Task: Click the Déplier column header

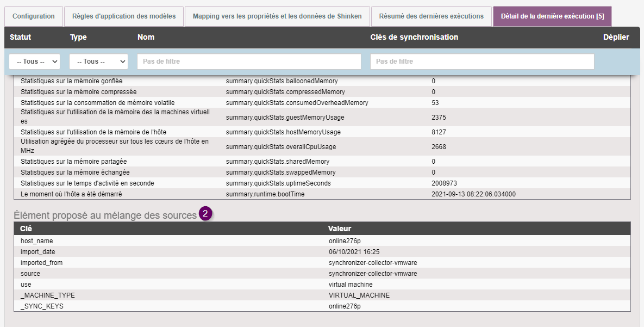Action: tap(616, 38)
